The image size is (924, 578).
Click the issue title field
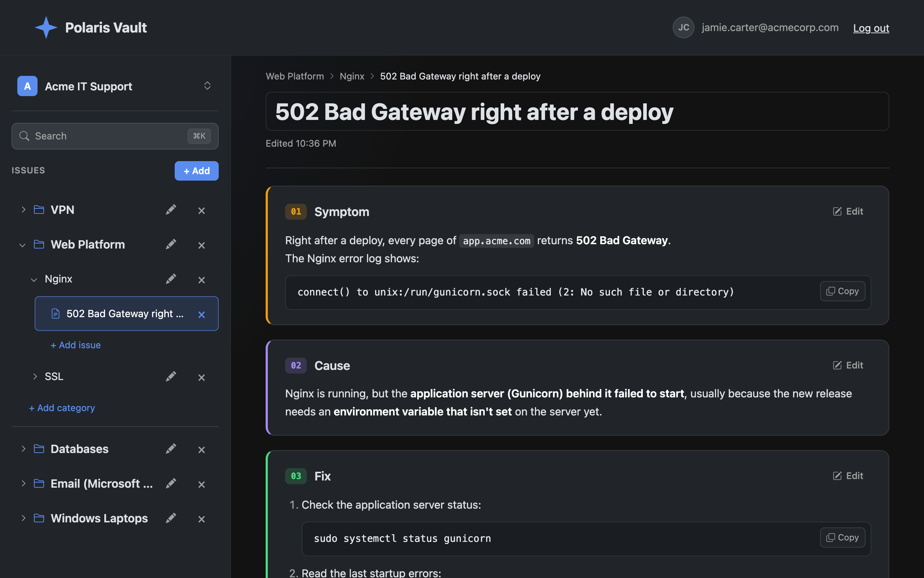point(577,112)
